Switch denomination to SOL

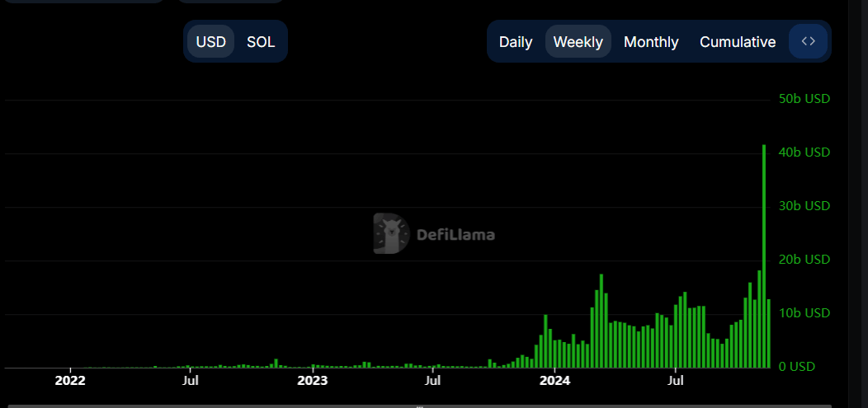coord(261,42)
